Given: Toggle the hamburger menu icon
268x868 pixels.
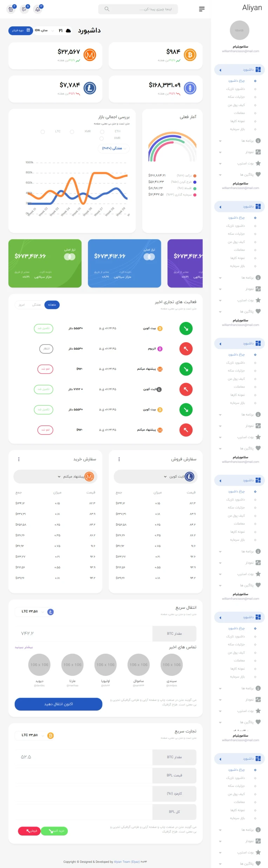Looking at the screenshot, I should point(202,9).
